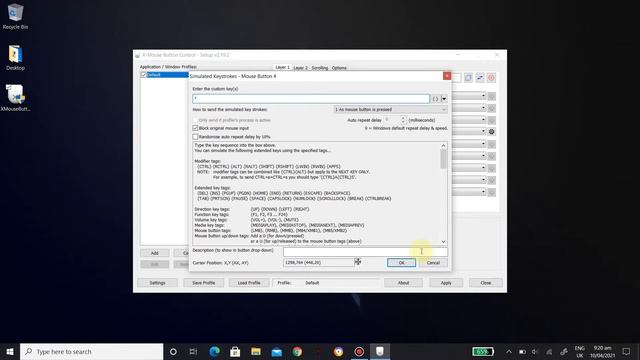Launch Google Chrome from the taskbar
Screen dimensions: 640x360
coord(297,351)
